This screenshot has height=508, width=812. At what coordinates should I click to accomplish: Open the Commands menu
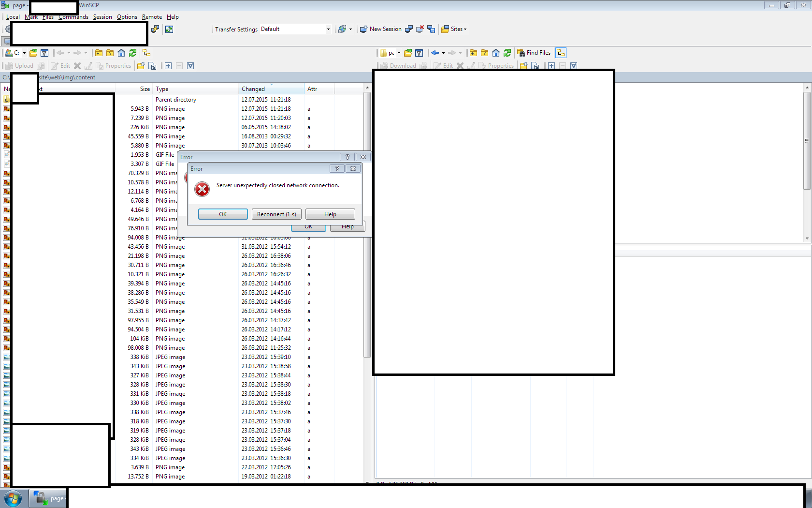click(73, 17)
